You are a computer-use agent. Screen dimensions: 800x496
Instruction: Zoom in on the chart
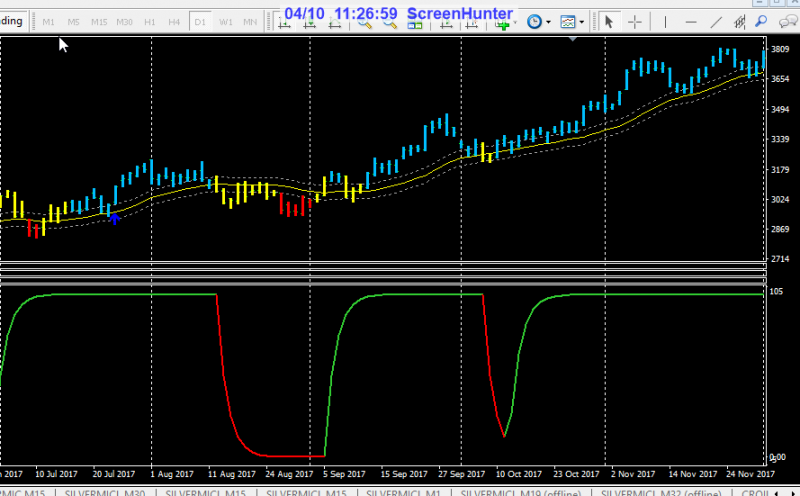365,22
